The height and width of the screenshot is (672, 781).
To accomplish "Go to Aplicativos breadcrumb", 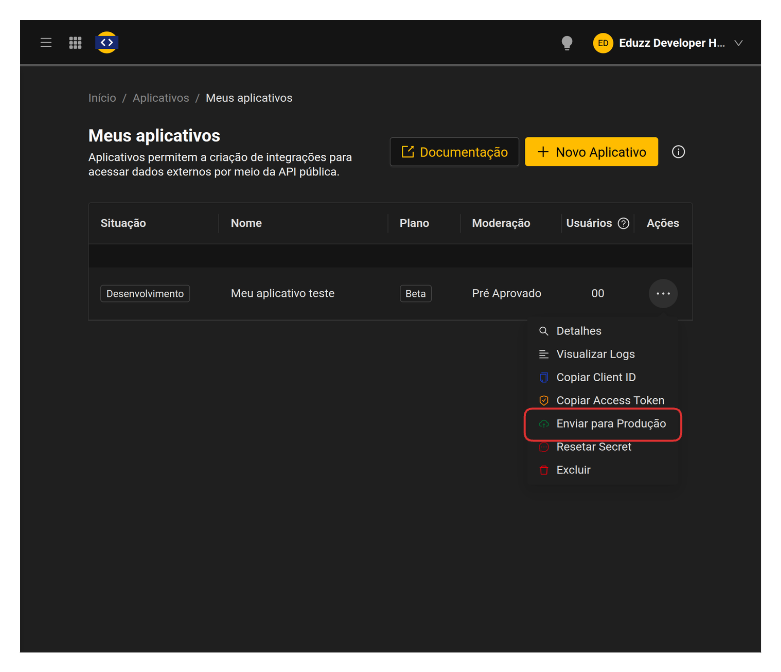I will (161, 98).
